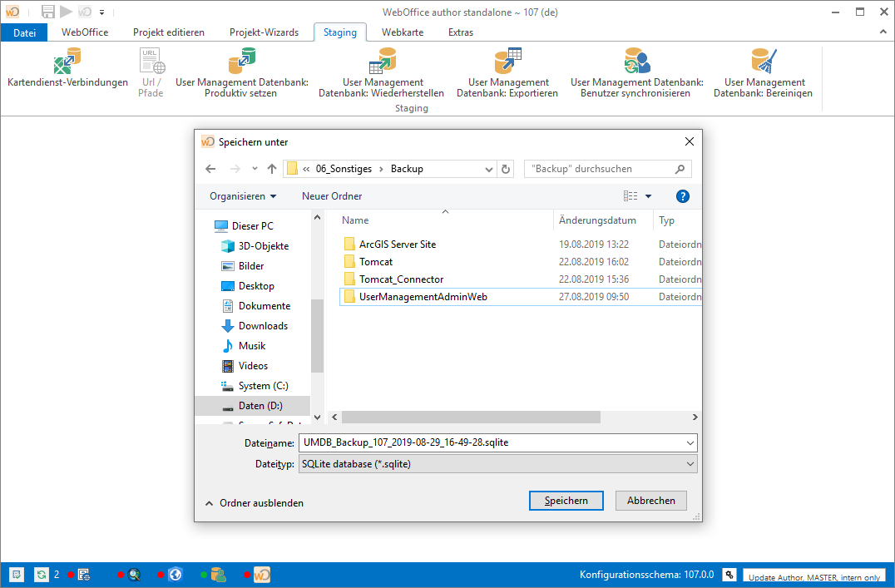
Task: Open User Management Datenbank: Wiederherstellen
Action: coord(381,62)
